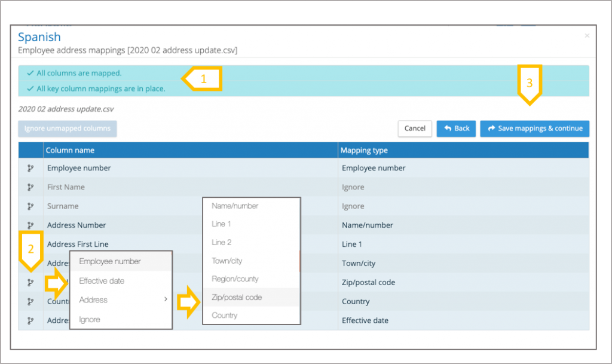Select Ignore in the context menu

point(90,320)
